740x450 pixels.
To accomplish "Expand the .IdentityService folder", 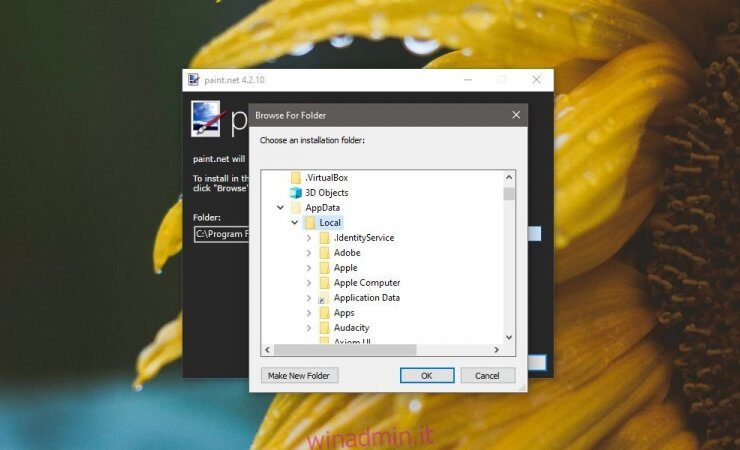I will tap(309, 238).
